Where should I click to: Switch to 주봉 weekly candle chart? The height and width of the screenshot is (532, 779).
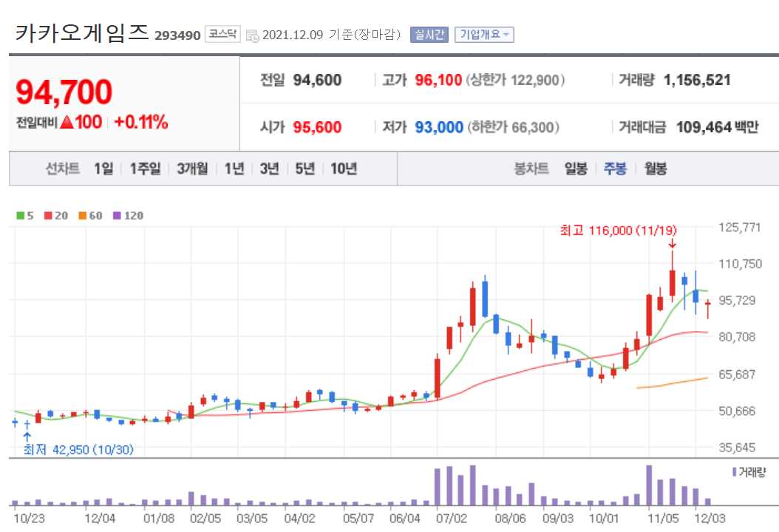pos(615,169)
